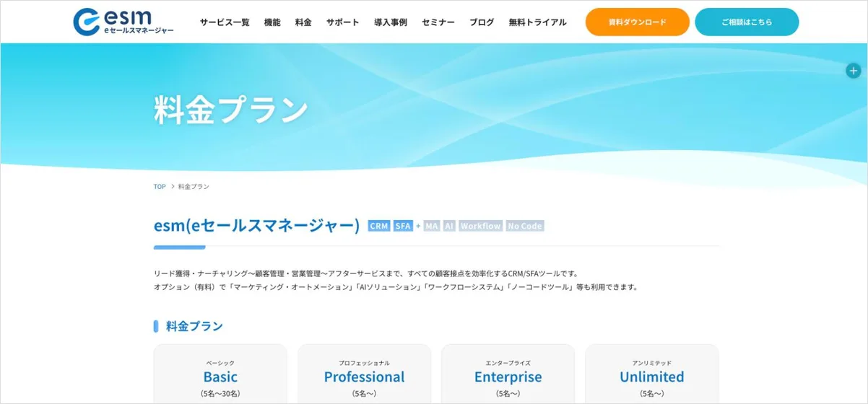The height and width of the screenshot is (404, 868).
Task: Follow the TOP breadcrumb link
Action: (x=160, y=186)
